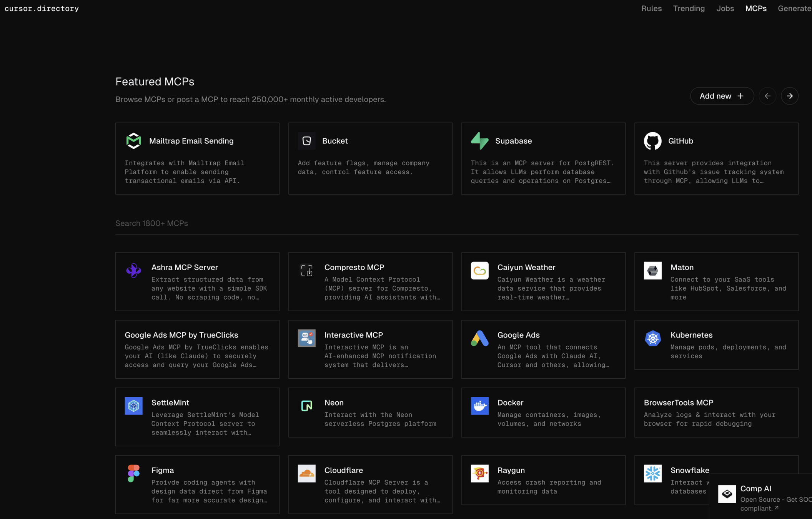Focus the Search 1800+ MCPs field

(x=457, y=223)
